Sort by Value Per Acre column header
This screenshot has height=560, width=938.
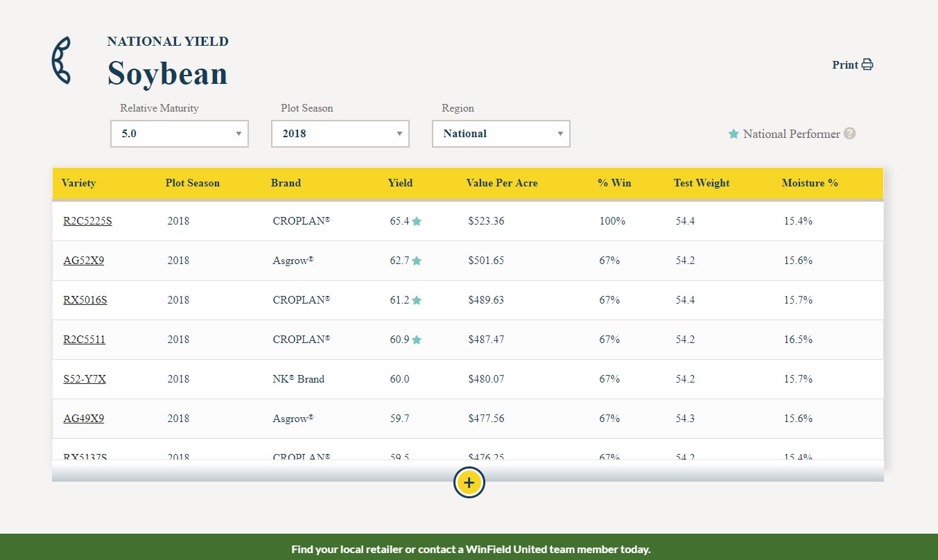(502, 183)
